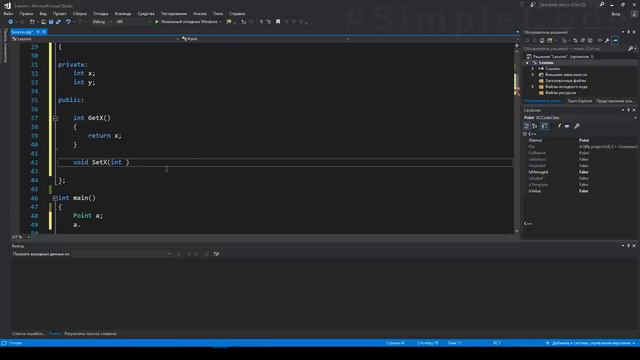Click the 'Point a;' code line

tap(88, 216)
